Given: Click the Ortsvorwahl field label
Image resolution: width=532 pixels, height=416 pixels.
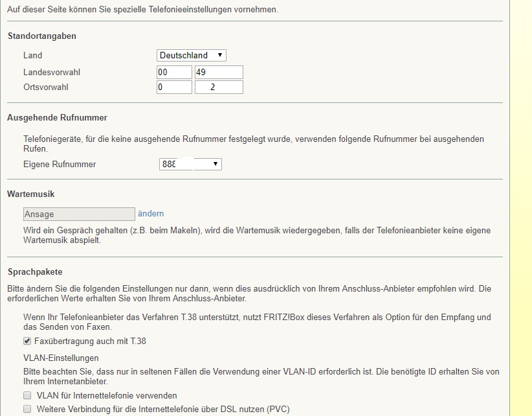Looking at the screenshot, I should 46,87.
